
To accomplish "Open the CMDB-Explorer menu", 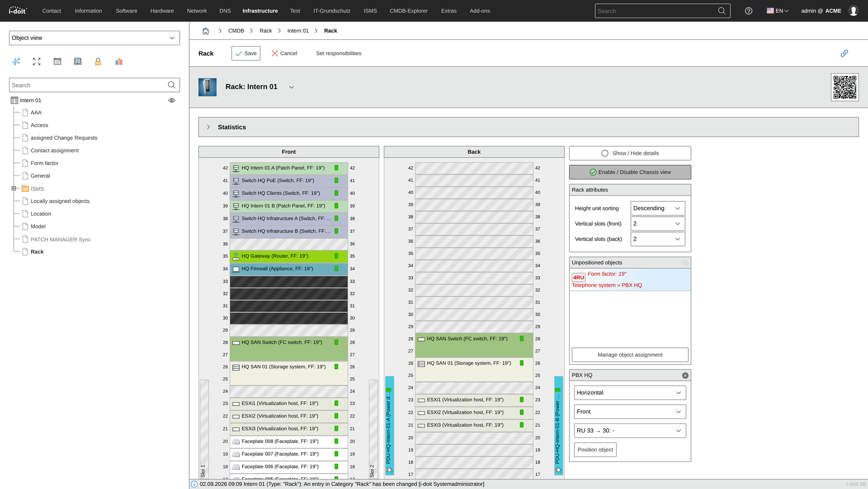I will (x=408, y=11).
